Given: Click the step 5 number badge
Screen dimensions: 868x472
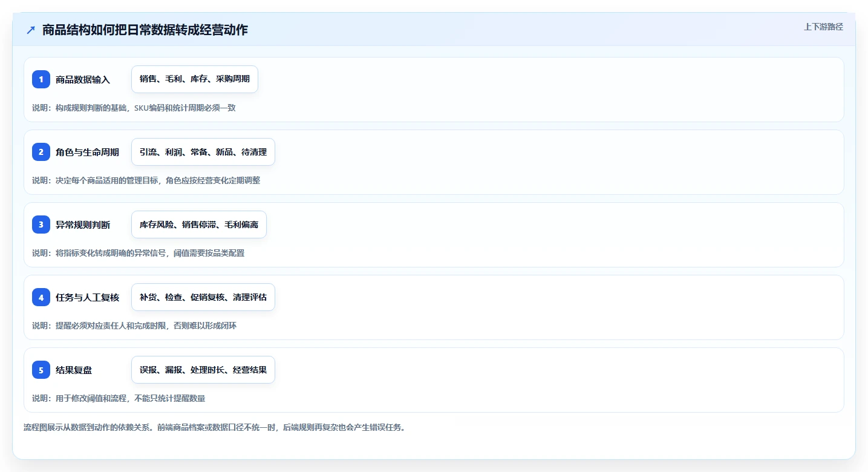Looking at the screenshot, I should tap(41, 370).
